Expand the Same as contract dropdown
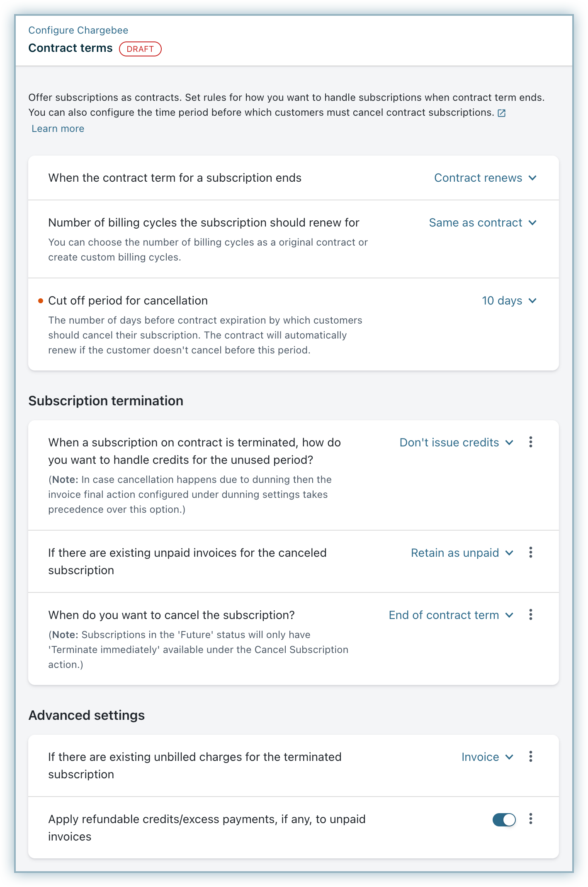Screen dimensions: 588x887 tap(483, 223)
